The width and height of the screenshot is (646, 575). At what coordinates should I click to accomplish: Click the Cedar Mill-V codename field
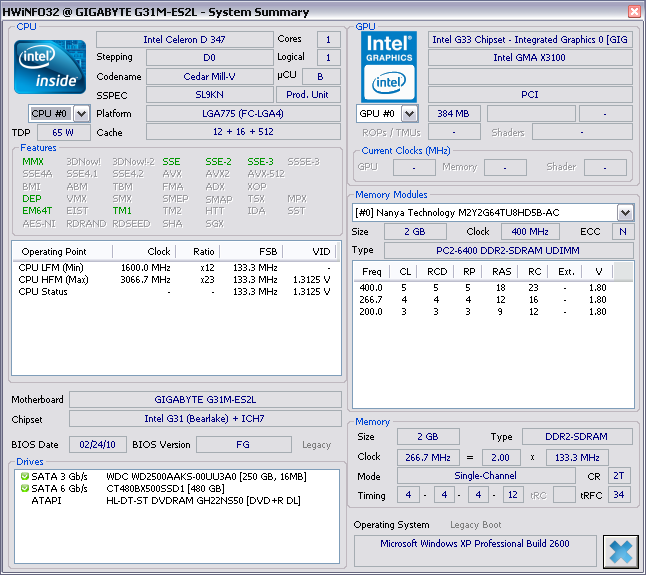click(x=210, y=77)
